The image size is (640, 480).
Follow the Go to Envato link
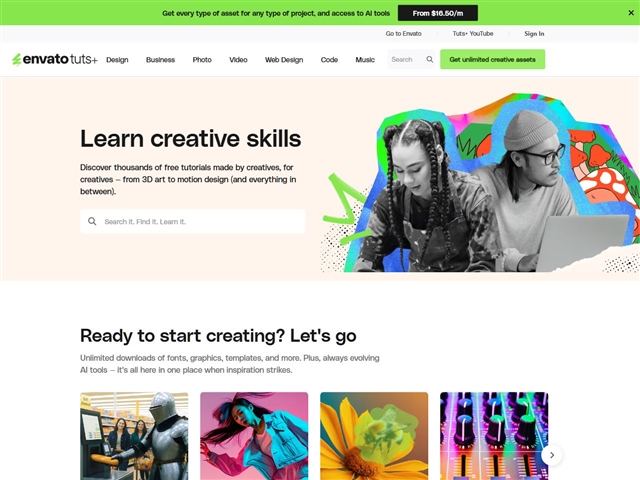click(x=404, y=33)
